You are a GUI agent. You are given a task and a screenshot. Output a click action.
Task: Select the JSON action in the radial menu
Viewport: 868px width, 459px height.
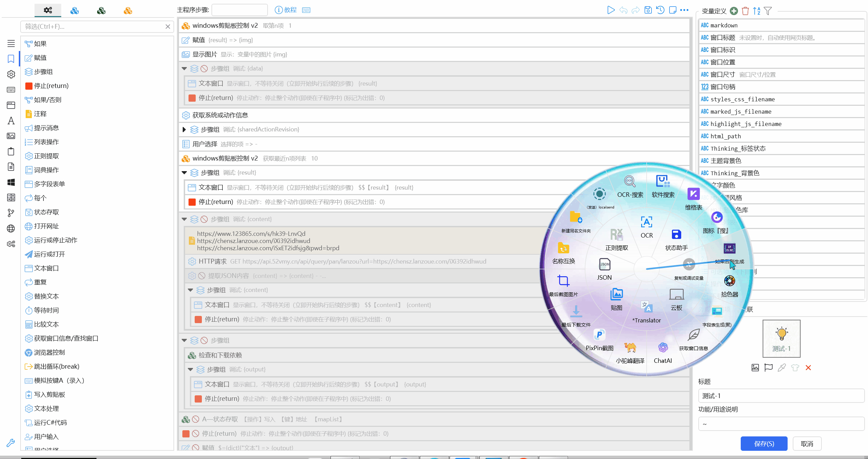click(x=605, y=269)
